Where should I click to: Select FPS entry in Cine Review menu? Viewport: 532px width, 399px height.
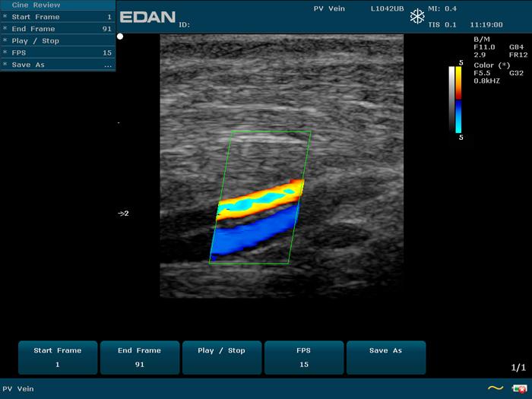click(x=58, y=53)
